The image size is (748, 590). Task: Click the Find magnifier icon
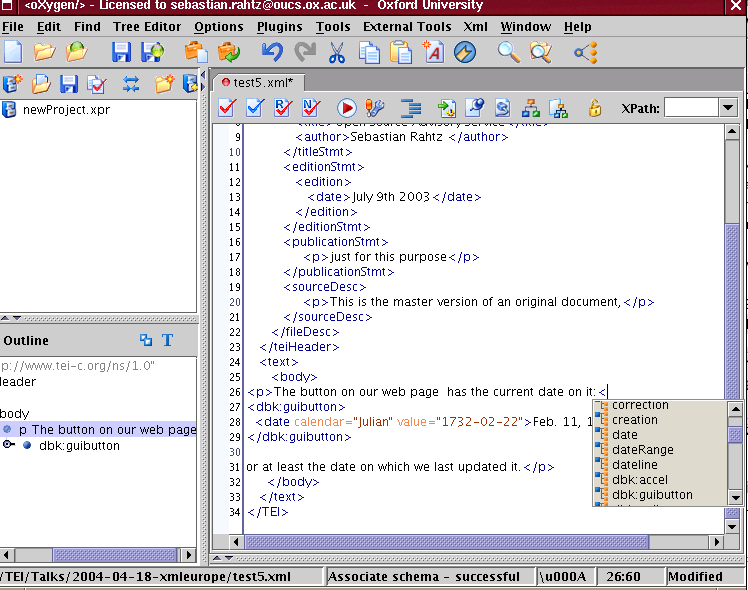509,52
